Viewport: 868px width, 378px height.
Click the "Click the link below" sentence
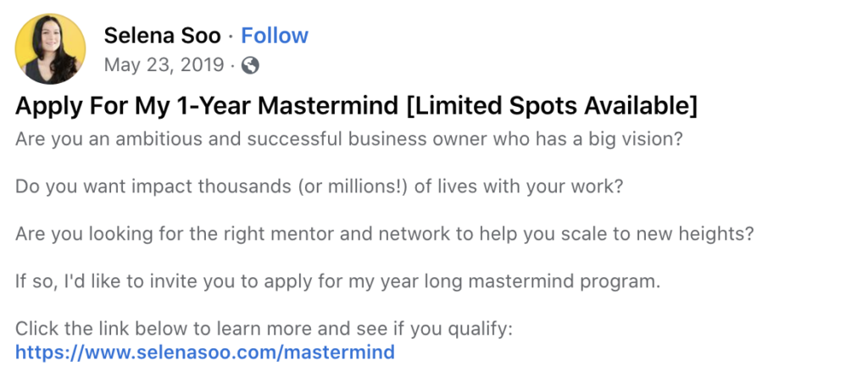pyautogui.click(x=264, y=330)
